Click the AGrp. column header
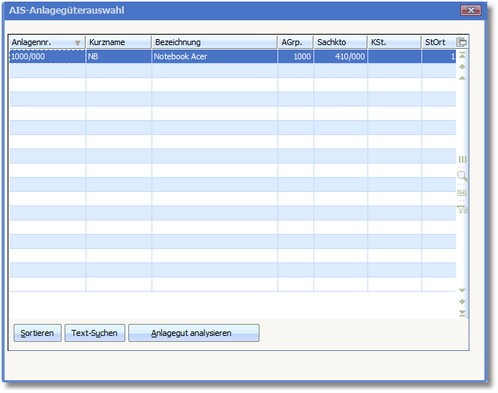The width and height of the screenshot is (498, 393). [x=295, y=42]
